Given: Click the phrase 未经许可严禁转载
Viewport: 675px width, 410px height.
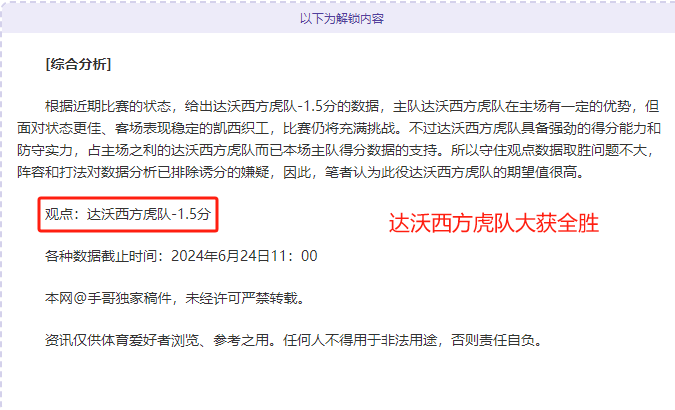Looking at the screenshot, I should [242, 298].
